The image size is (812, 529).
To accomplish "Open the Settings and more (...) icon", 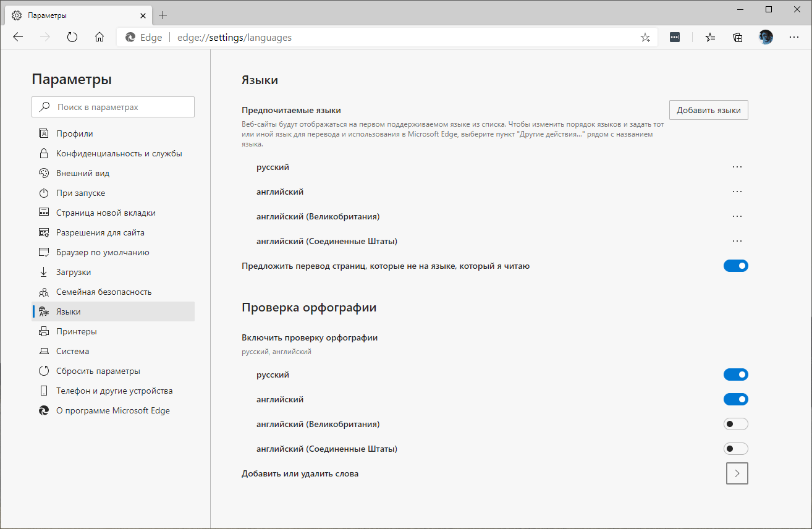I will pyautogui.click(x=794, y=37).
